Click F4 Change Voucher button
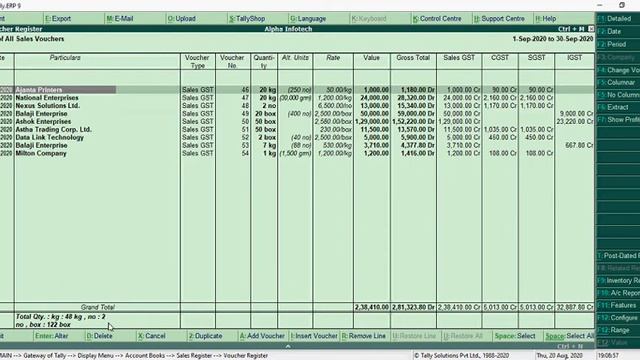The width and height of the screenshot is (640, 360). tap(618, 70)
